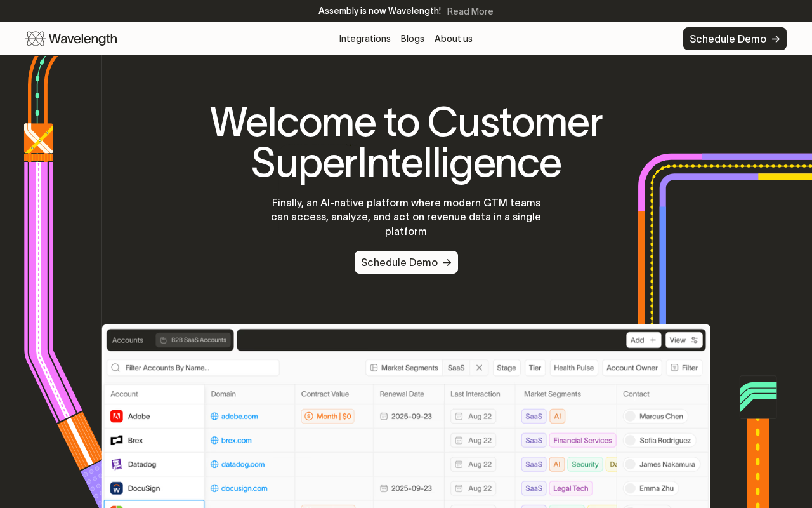Viewport: 812px width, 508px height.
Task: Click Read More in the announcement banner
Action: coord(469,11)
